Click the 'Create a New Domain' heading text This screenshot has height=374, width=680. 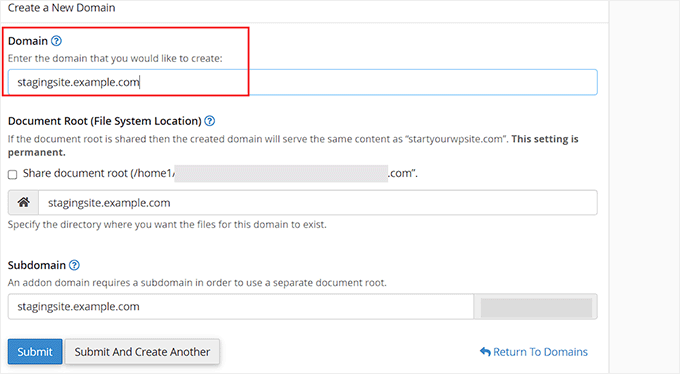62,8
